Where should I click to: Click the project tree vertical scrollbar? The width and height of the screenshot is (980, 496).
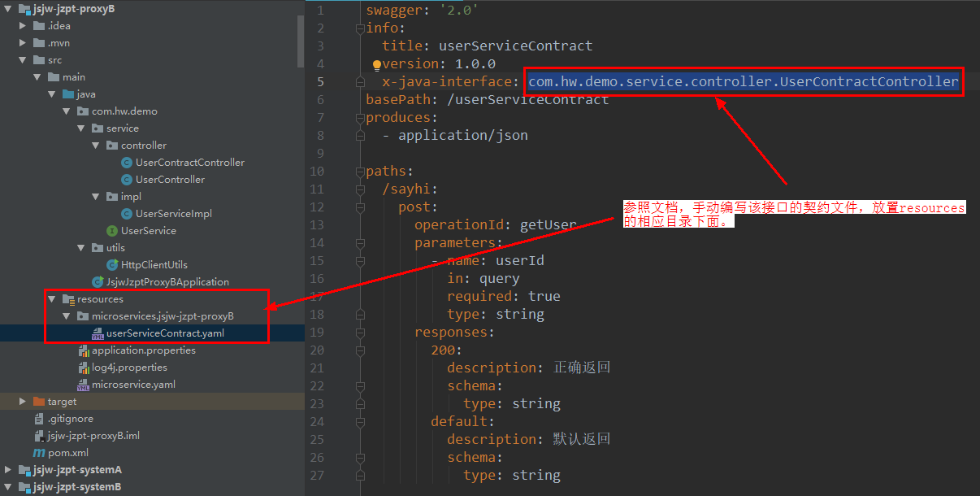pos(301,41)
